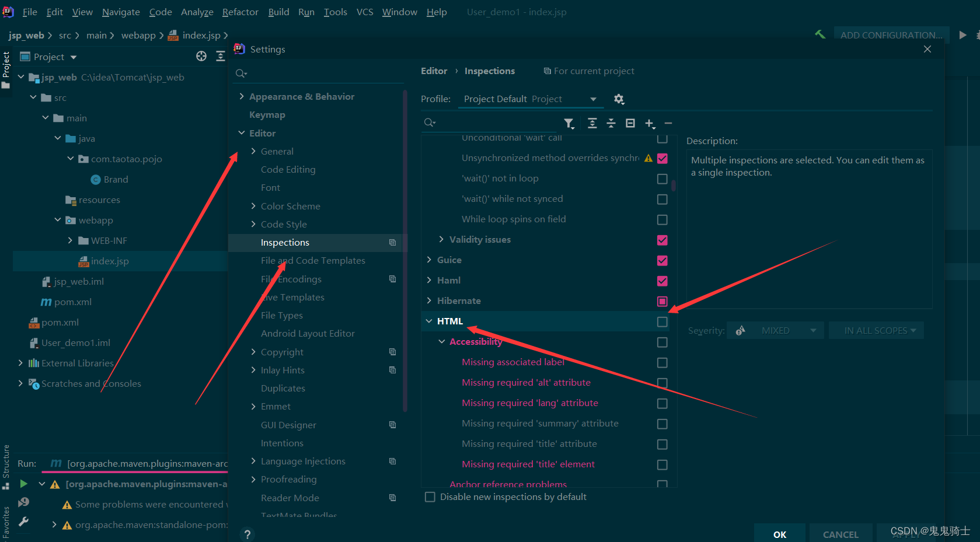Uncheck the Haml inspections checkbox

(662, 281)
